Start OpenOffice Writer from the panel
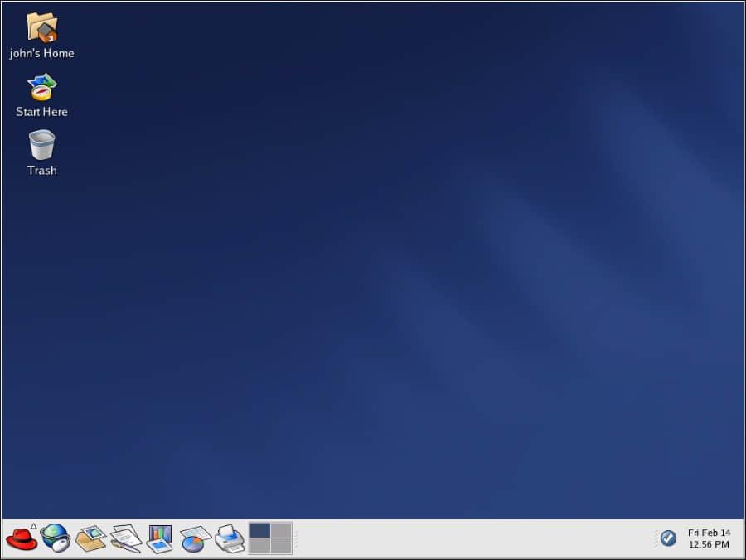The width and height of the screenshot is (746, 560). tap(126, 539)
